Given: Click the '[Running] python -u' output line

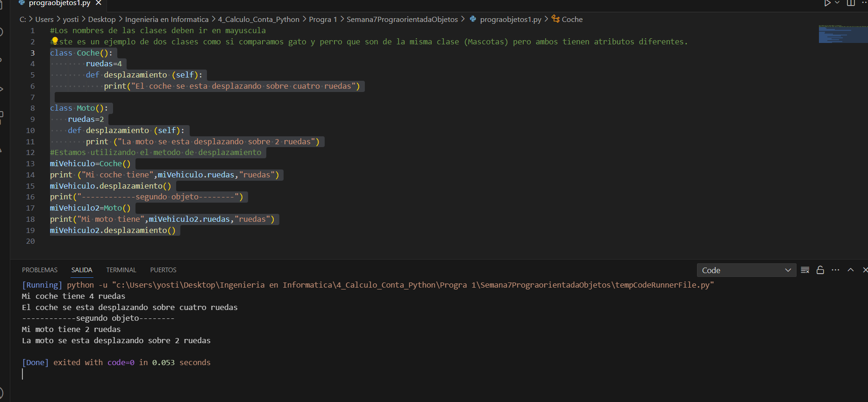Looking at the screenshot, I should [x=368, y=285].
